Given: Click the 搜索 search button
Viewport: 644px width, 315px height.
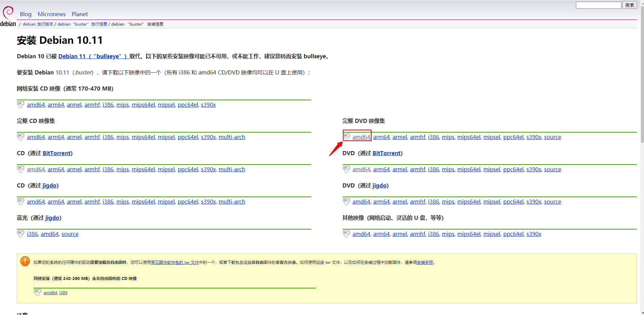Looking at the screenshot, I should (630, 5).
